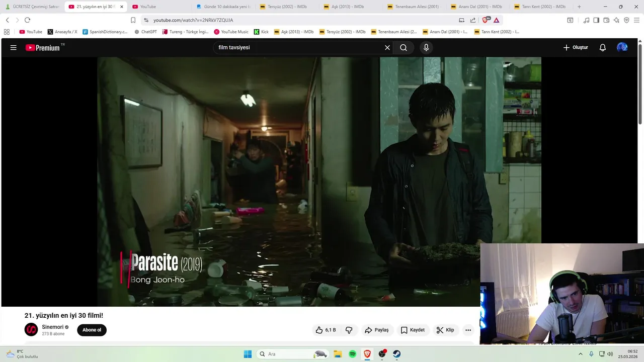Screen dimensions: 644x362
Task: Open site settings icon in address bar
Action: click(146, 20)
